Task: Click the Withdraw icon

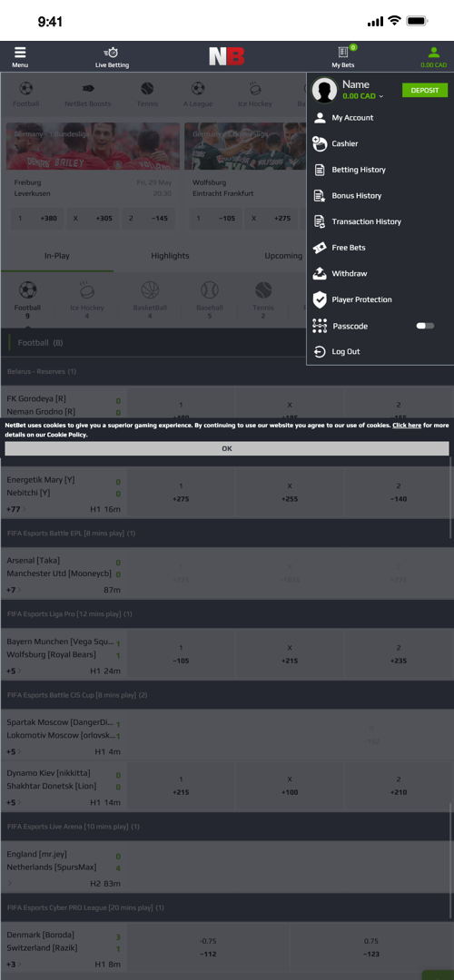Action: [320, 274]
